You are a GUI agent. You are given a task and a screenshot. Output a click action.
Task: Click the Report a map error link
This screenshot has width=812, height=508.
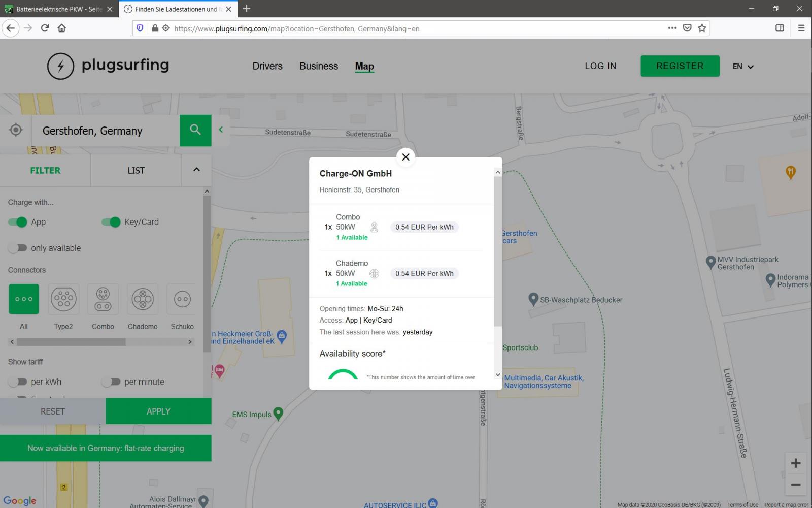coord(786,504)
